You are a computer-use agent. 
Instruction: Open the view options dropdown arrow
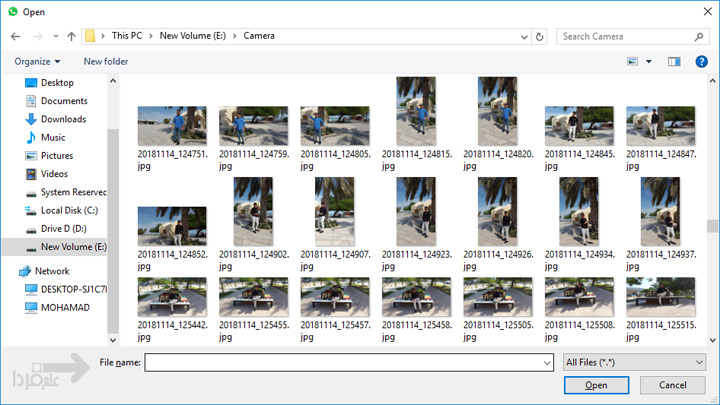pyautogui.click(x=649, y=62)
